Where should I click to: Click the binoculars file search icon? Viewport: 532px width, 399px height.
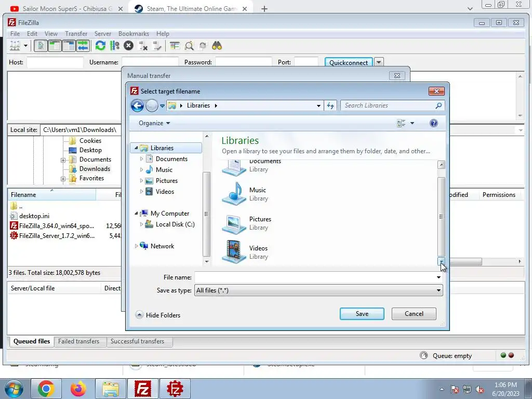point(217,46)
